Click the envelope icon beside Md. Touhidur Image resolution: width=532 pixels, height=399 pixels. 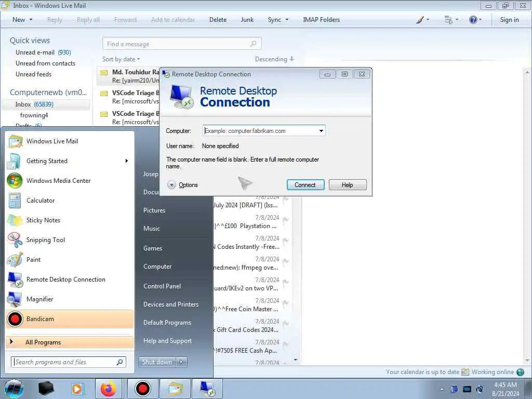(104, 73)
